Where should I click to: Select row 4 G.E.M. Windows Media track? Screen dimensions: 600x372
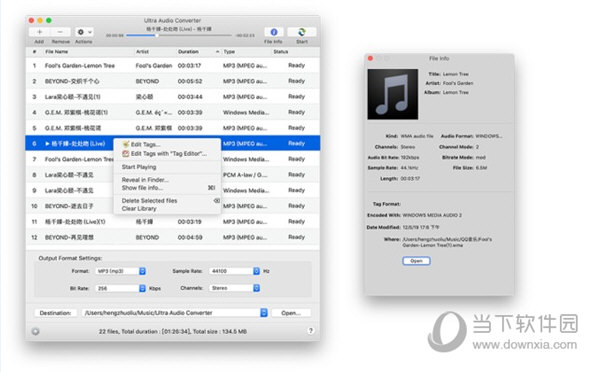(x=173, y=113)
